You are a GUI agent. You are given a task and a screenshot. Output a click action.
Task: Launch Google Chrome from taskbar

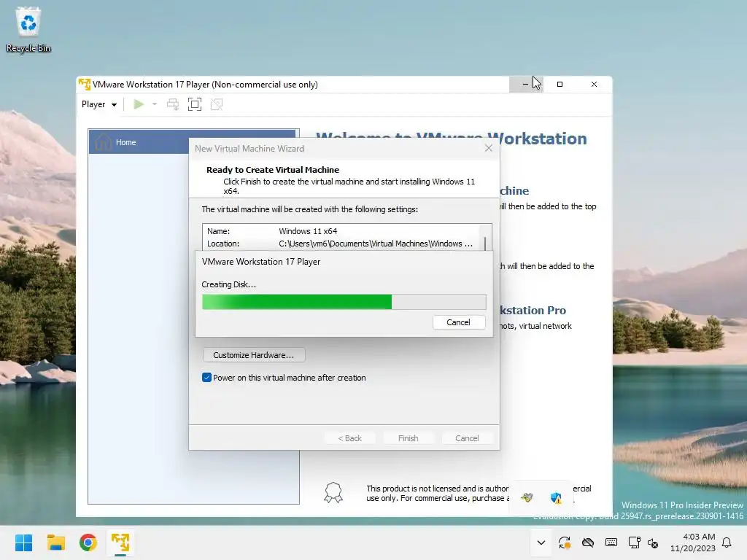coord(88,542)
